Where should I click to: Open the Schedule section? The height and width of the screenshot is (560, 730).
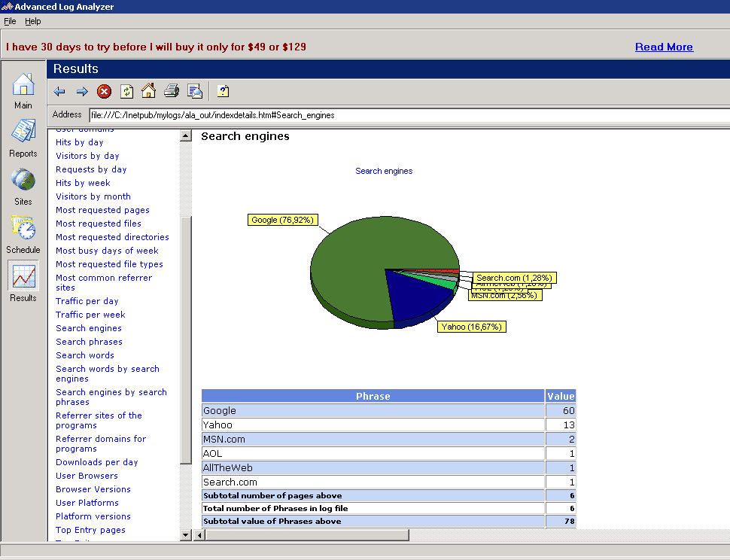pyautogui.click(x=23, y=235)
